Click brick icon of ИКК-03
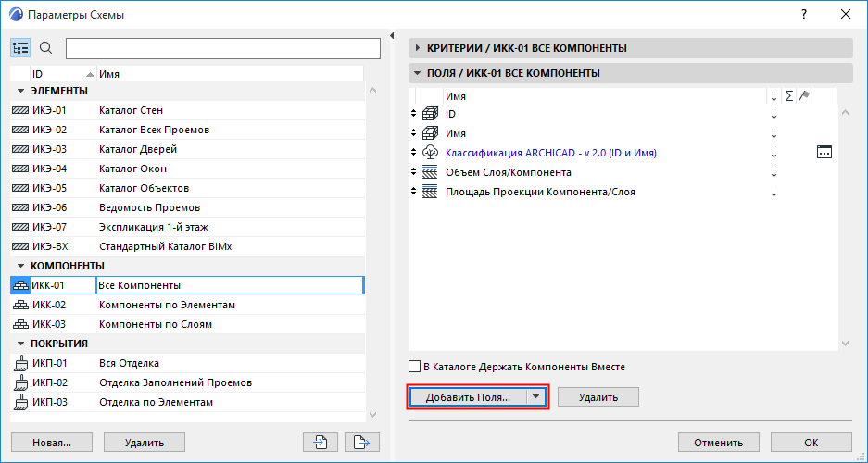The image size is (868, 463). coord(20,324)
